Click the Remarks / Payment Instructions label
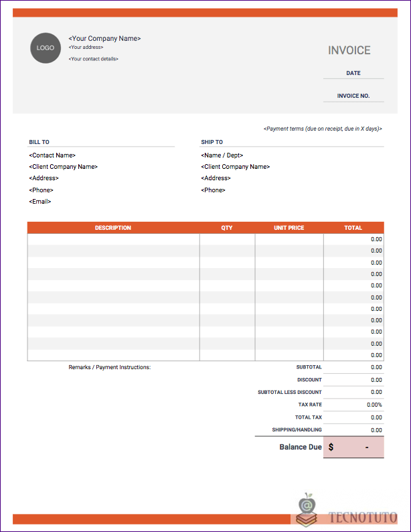 click(109, 367)
